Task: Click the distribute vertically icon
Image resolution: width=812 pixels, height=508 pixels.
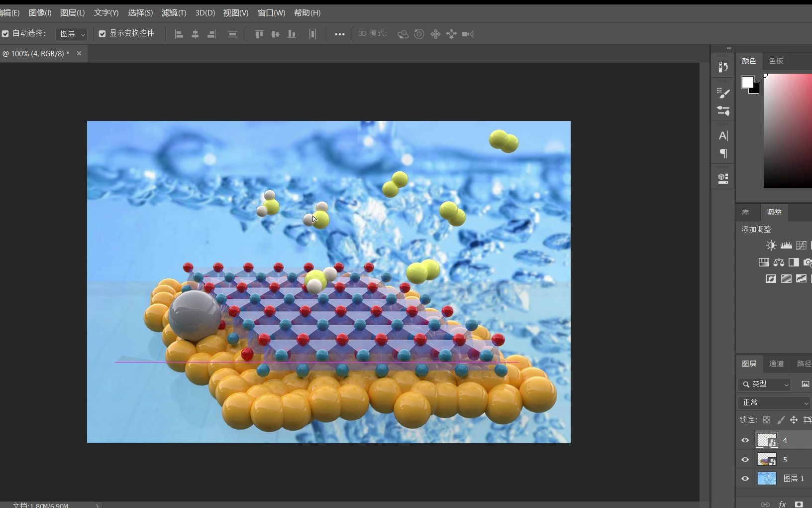Action: click(232, 34)
